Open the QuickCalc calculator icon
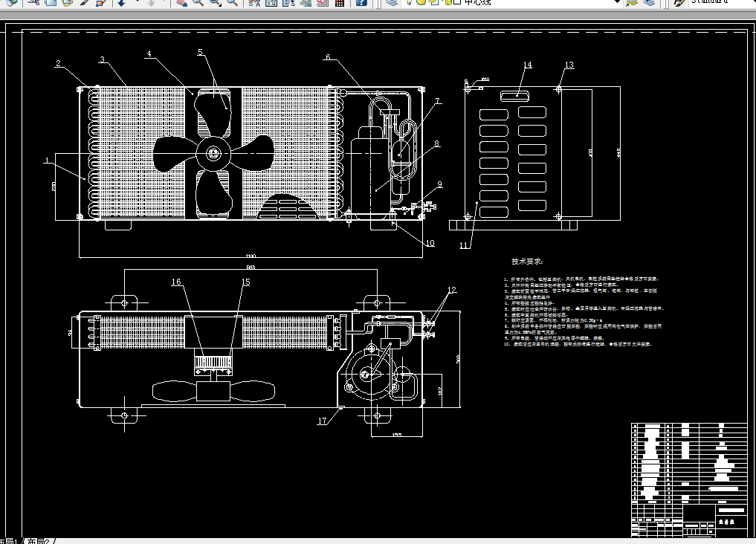Image resolution: width=756 pixels, height=544 pixels. 340,2
